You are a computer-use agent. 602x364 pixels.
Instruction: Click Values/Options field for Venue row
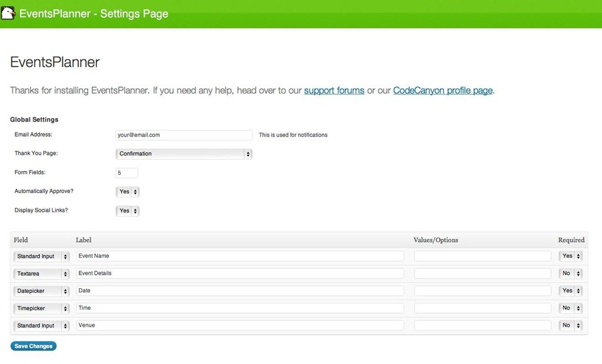483,325
